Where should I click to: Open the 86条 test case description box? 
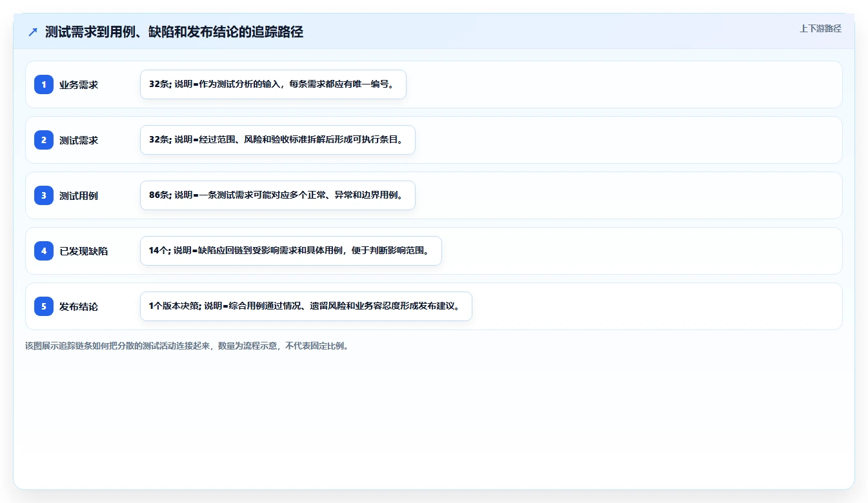tap(278, 195)
